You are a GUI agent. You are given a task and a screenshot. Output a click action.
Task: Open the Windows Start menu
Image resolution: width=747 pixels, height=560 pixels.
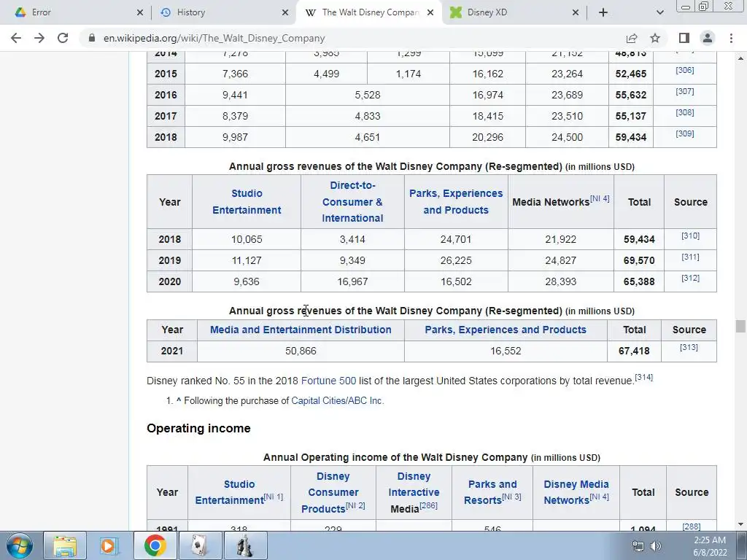[x=19, y=545]
